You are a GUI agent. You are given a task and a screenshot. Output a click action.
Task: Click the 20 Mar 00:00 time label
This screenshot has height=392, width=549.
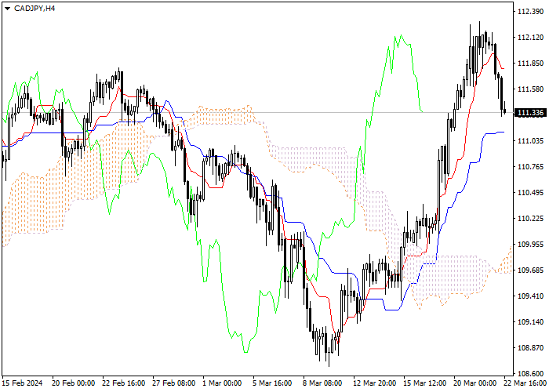coord(475,383)
